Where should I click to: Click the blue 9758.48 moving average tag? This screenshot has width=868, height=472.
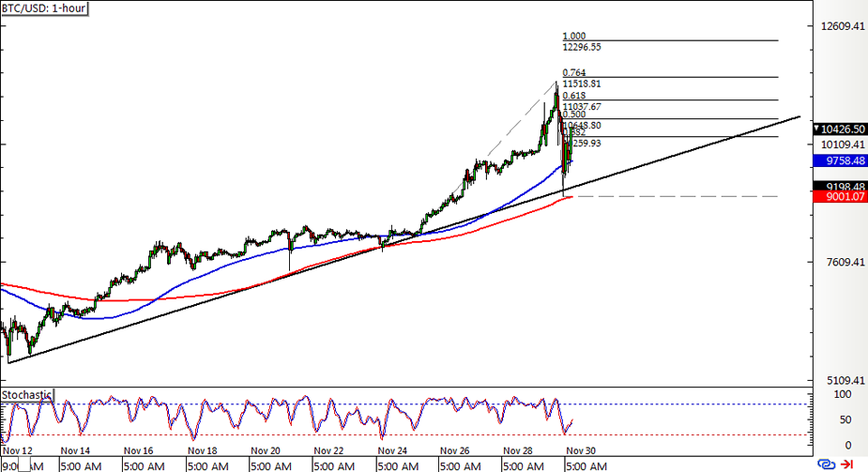tap(840, 161)
